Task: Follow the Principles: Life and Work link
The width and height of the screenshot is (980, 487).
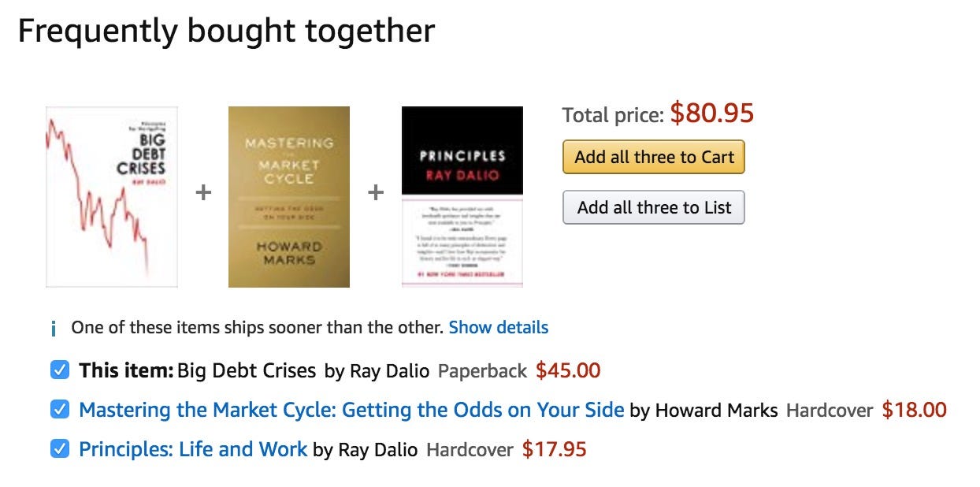Action: point(193,449)
